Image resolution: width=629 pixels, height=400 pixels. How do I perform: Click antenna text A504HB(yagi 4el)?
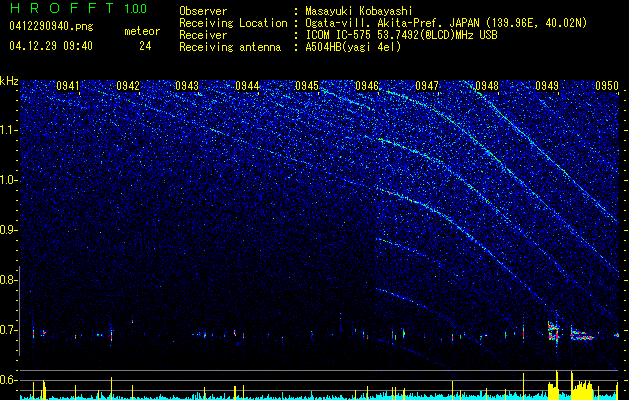pos(353,47)
